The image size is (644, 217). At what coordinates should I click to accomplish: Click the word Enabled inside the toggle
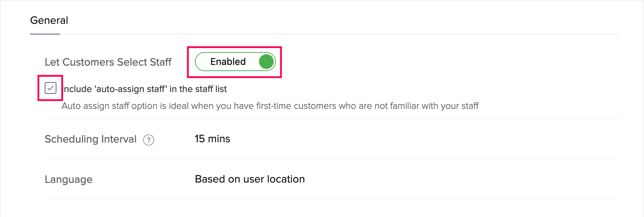(228, 62)
